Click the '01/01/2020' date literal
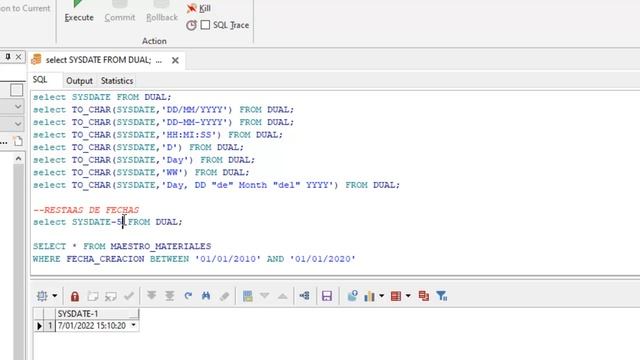The image size is (640, 360). pos(322,259)
